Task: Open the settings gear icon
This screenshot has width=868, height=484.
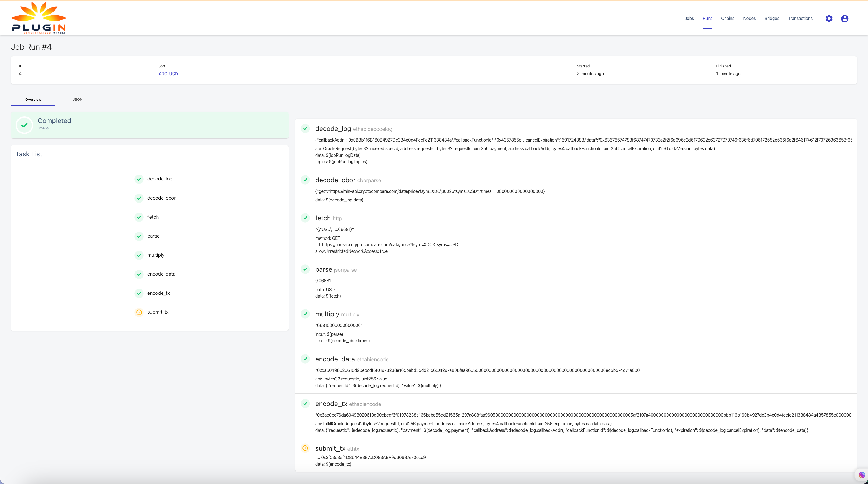Action: click(829, 19)
